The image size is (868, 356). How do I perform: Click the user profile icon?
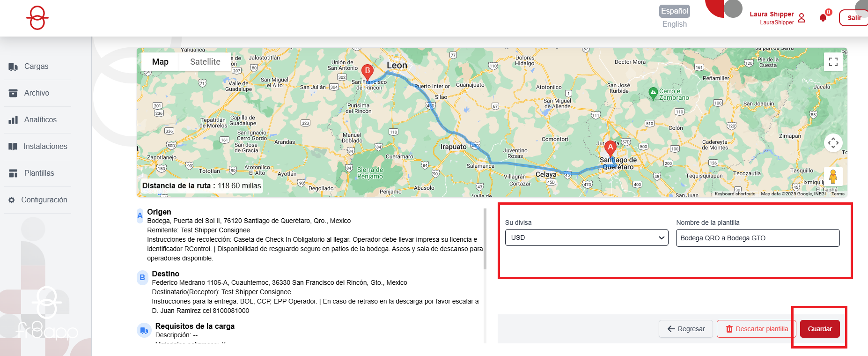(x=802, y=18)
